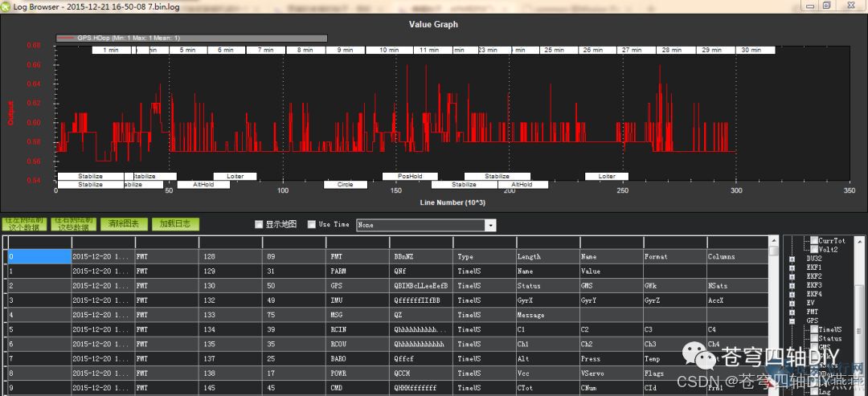The width and height of the screenshot is (868, 396).
Task: Click the CTot cell in CMD row
Action: tap(548, 388)
